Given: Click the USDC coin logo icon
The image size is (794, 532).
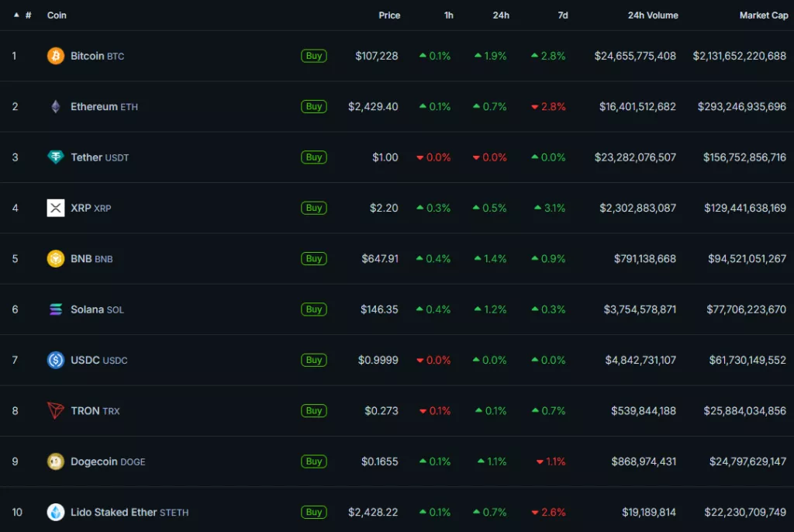Looking at the screenshot, I should coord(56,360).
